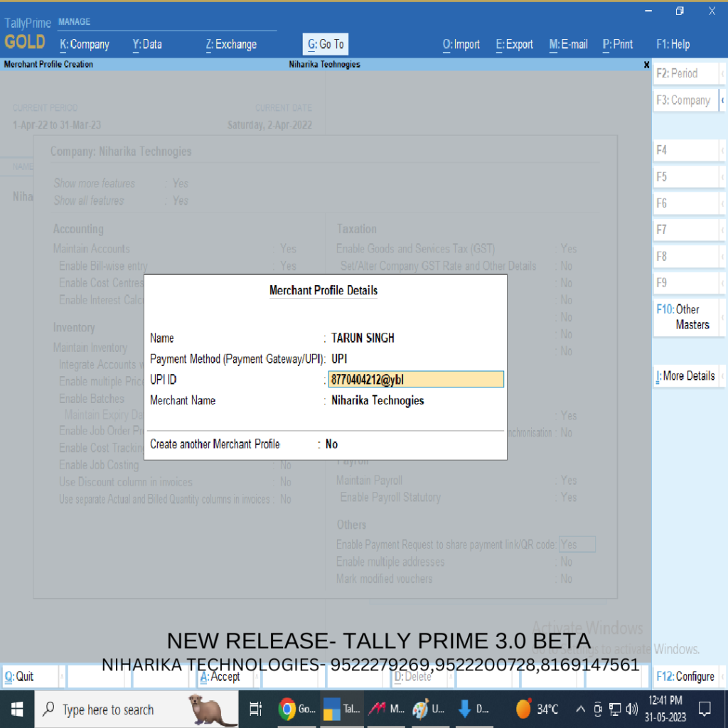Show hidden system tray icons
Image resolution: width=728 pixels, height=728 pixels.
[580, 709]
